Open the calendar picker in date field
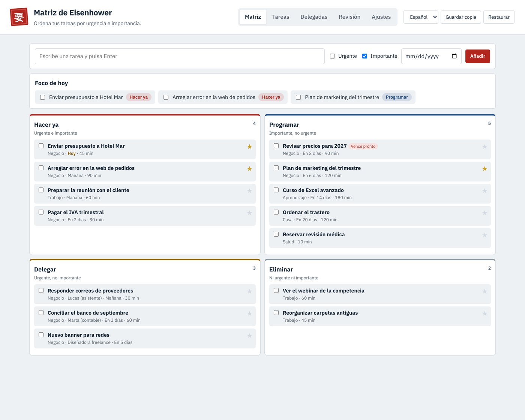Screen dimensions: 525x420 pos(454,56)
